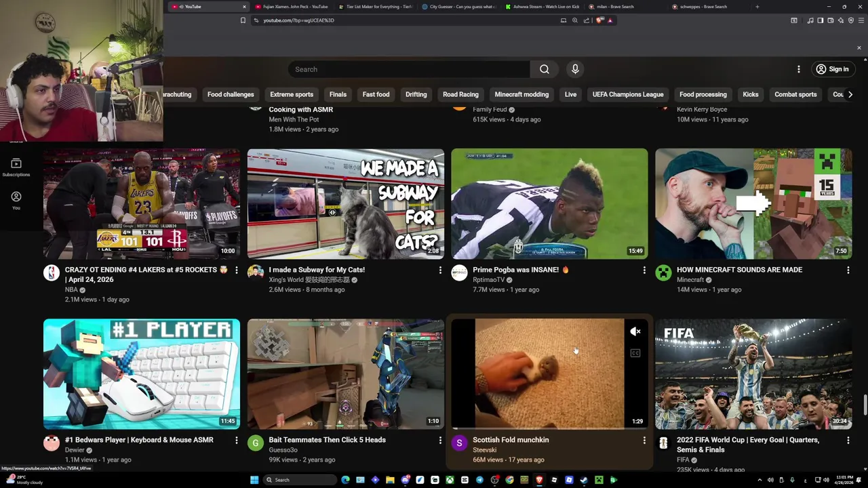Select the Combat sports chip
868x488 pixels.
point(795,94)
